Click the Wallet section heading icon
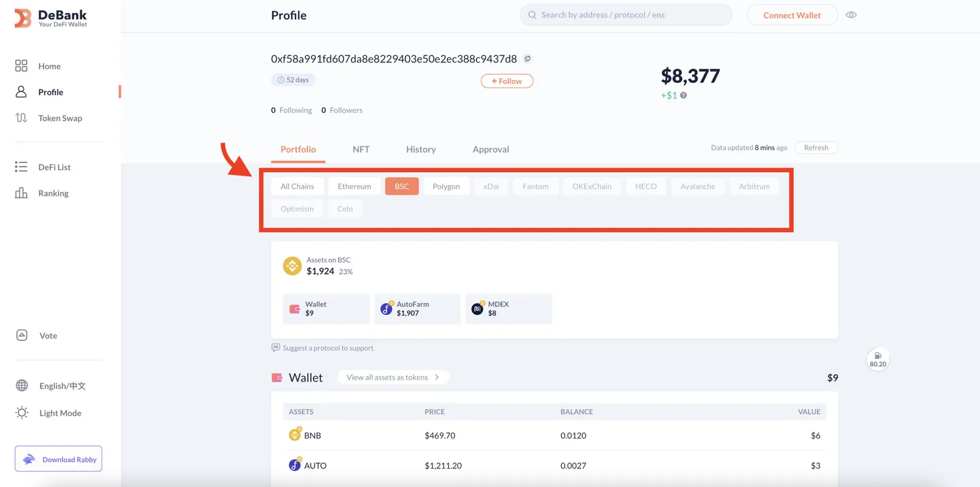 pyautogui.click(x=277, y=377)
